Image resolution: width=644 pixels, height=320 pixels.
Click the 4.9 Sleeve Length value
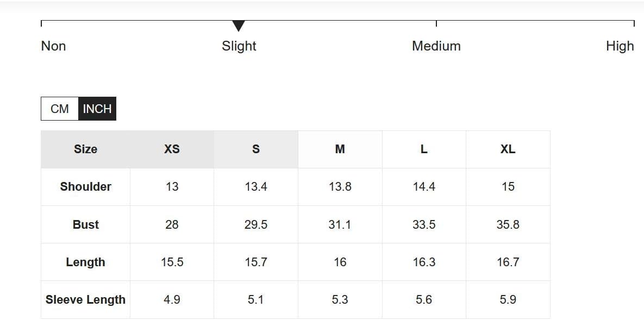(x=172, y=299)
